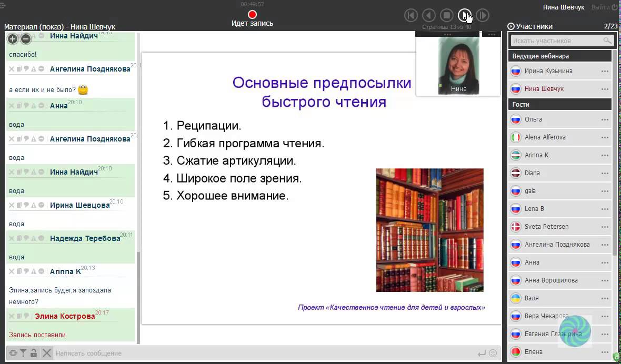The width and height of the screenshot is (621, 364).
Task: Click the Выйти logout link
Action: tap(604, 7)
